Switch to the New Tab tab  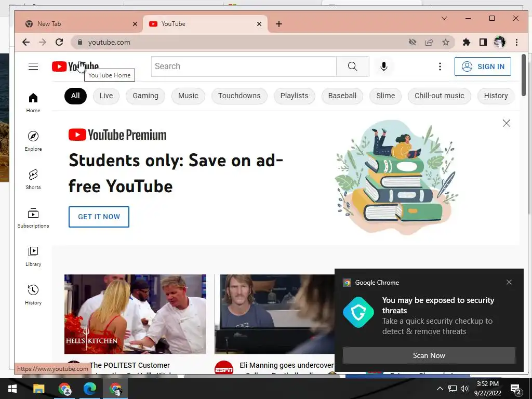(x=77, y=24)
